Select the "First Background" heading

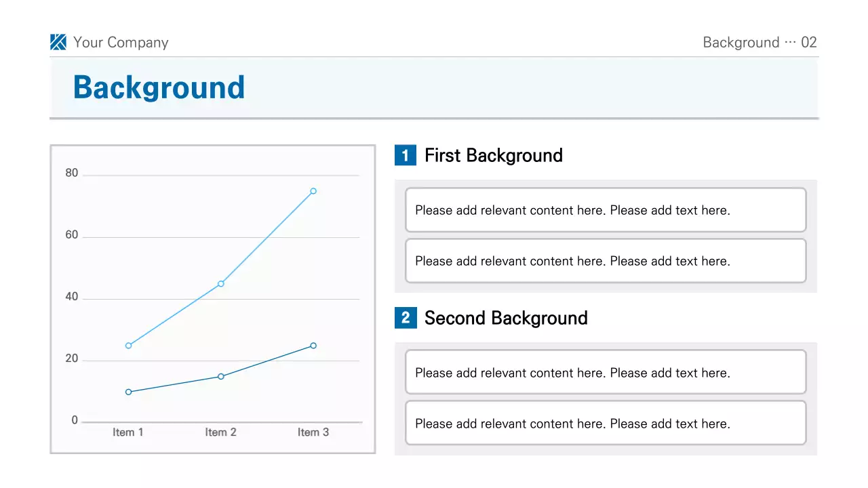click(493, 155)
